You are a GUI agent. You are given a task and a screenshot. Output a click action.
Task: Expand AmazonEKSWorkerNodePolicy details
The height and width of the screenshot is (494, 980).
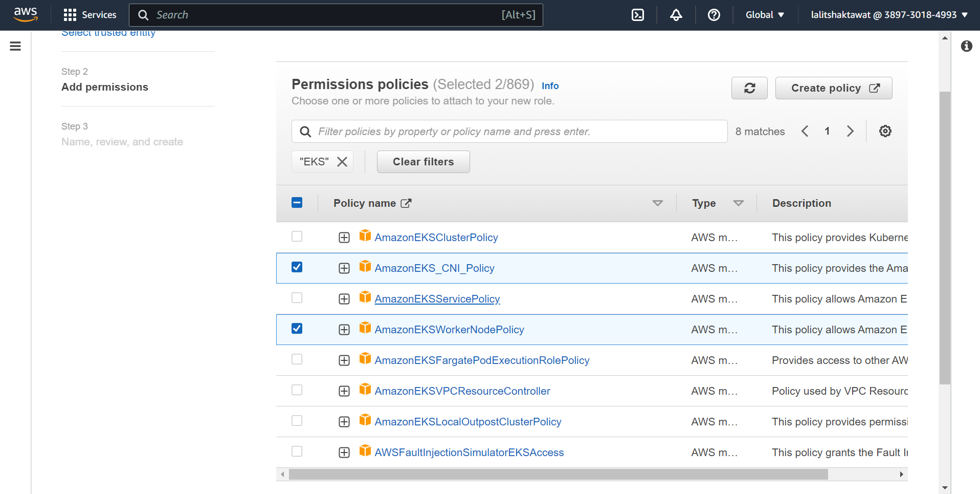[x=344, y=330]
